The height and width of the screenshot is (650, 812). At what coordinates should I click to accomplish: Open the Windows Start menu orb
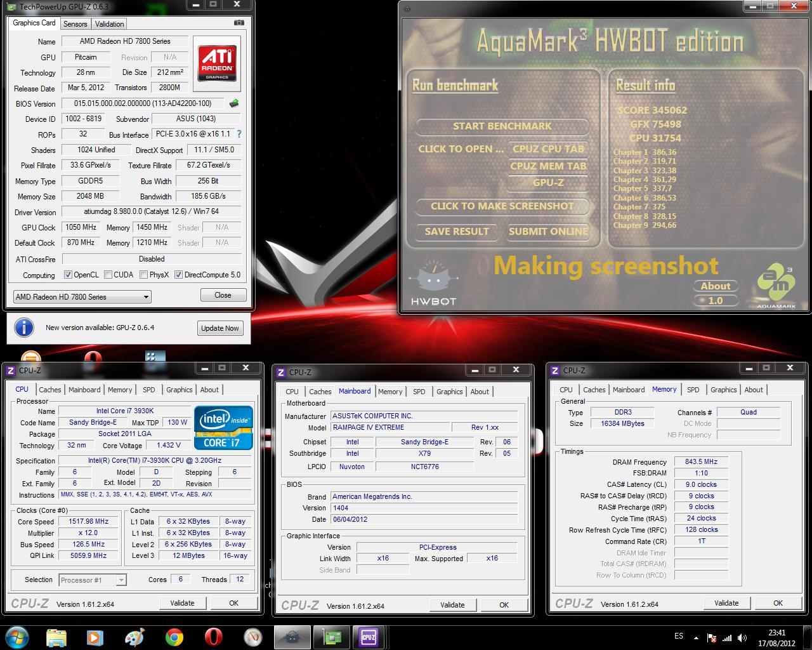[x=17, y=637]
